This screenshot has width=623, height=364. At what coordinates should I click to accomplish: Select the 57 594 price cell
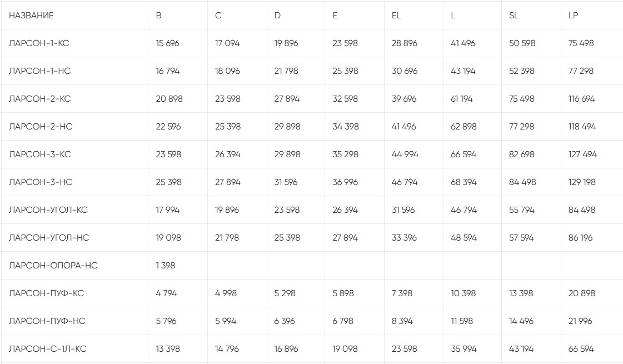click(x=521, y=238)
